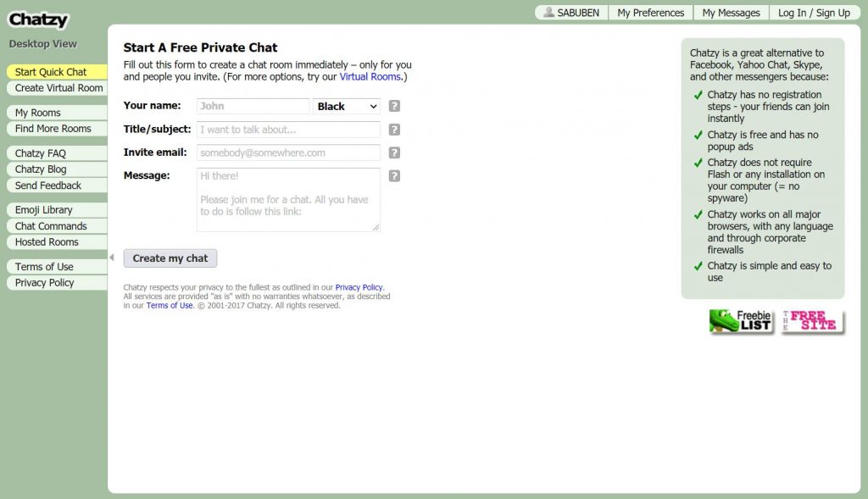Open help for the Message field
This screenshot has width=868, height=499.
[x=393, y=175]
